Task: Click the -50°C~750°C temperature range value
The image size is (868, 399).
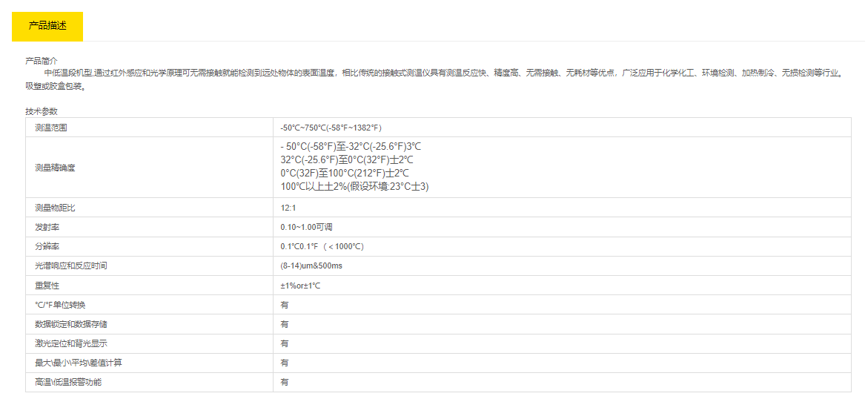Action: pyautogui.click(x=331, y=128)
